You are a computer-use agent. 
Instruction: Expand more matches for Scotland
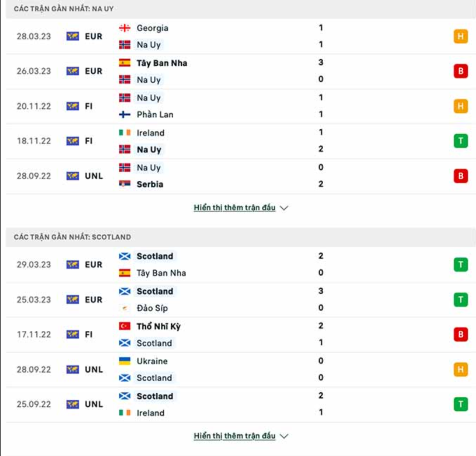[x=233, y=435]
